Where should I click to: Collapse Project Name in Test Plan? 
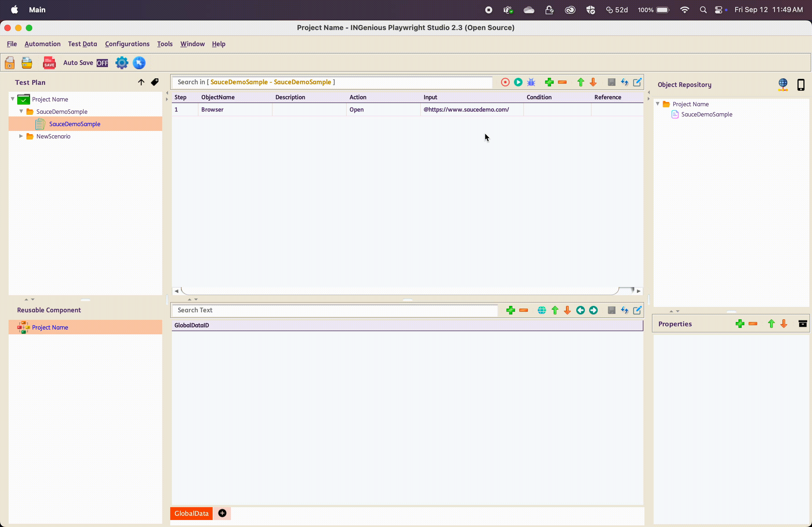tap(13, 99)
